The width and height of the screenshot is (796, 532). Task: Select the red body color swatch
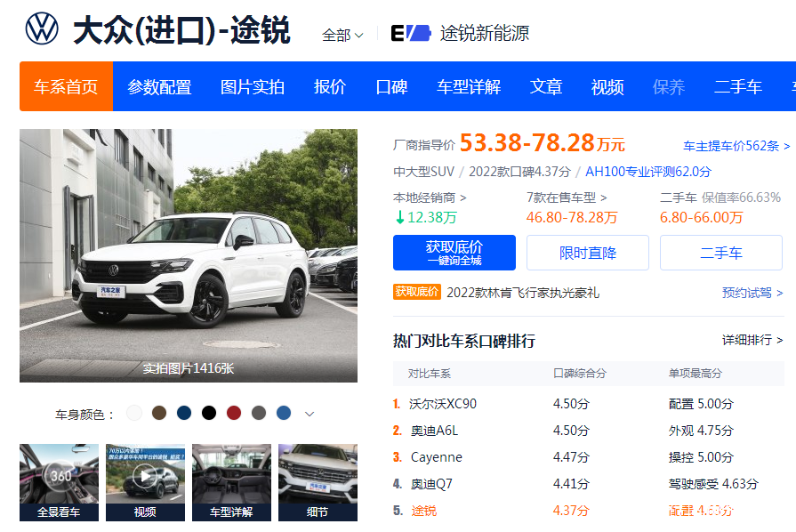tap(234, 413)
